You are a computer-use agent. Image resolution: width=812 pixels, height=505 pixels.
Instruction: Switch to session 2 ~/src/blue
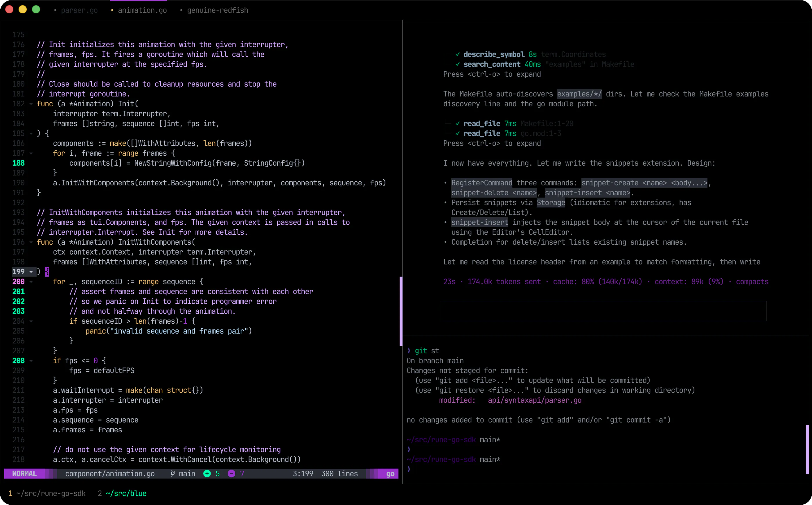(x=122, y=493)
